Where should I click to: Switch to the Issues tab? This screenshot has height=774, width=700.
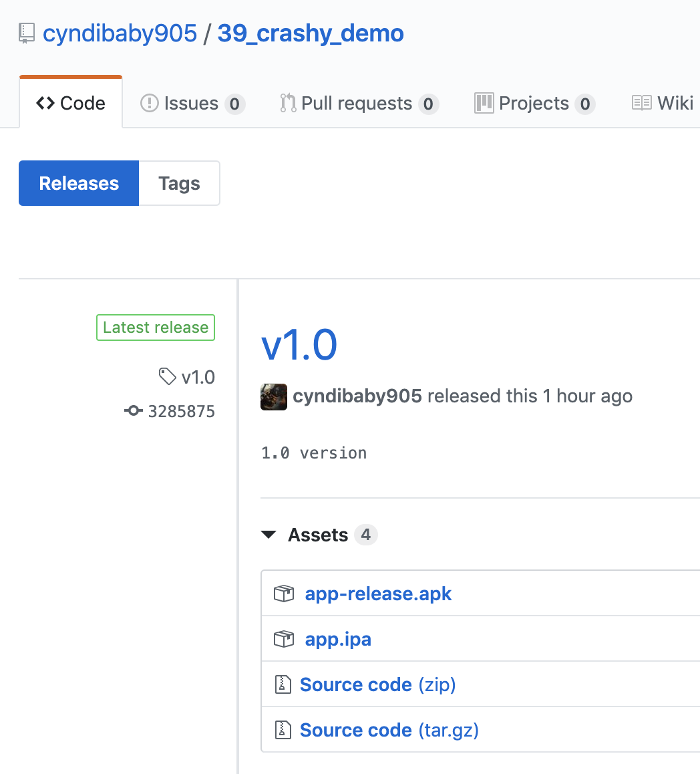pyautogui.click(x=192, y=104)
